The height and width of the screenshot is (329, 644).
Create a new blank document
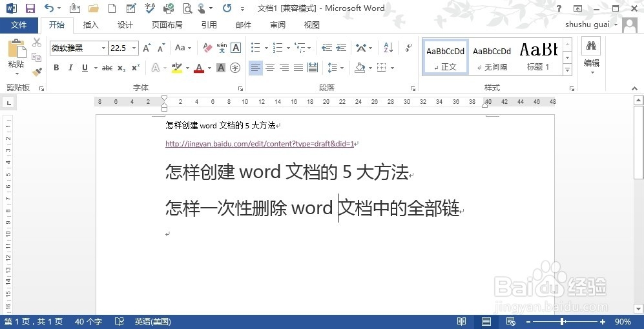click(112, 8)
